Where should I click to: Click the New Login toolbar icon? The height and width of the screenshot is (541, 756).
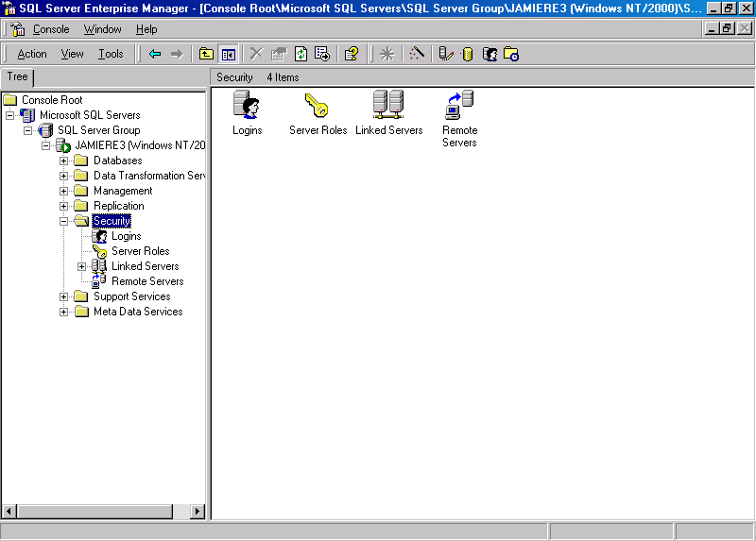coord(490,54)
